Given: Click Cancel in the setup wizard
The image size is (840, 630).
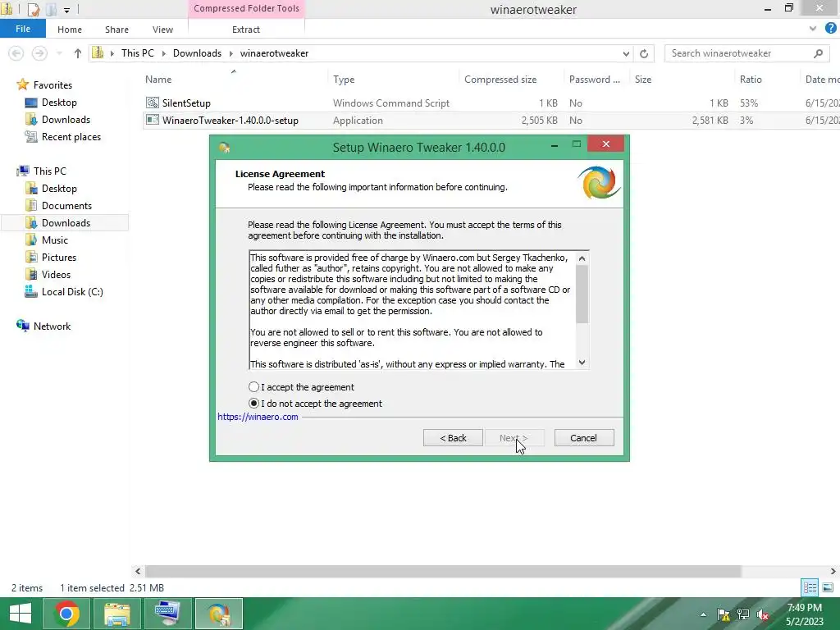Looking at the screenshot, I should pos(584,438).
